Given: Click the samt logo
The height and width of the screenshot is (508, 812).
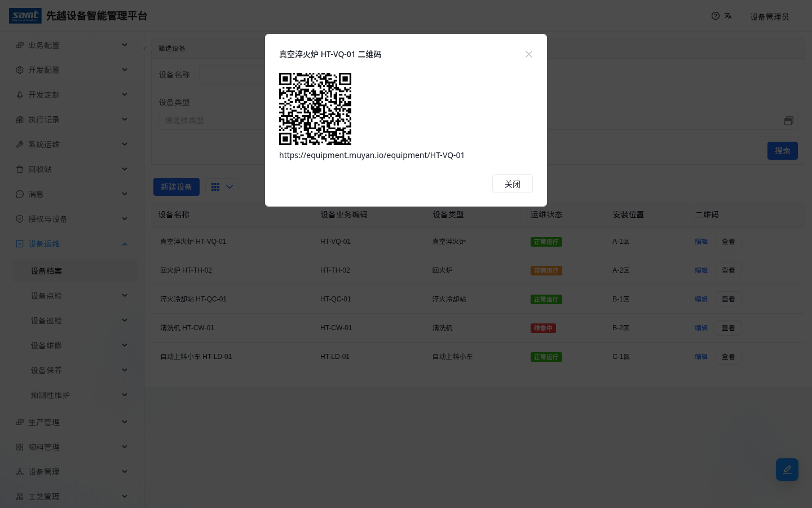Looking at the screenshot, I should [x=25, y=16].
